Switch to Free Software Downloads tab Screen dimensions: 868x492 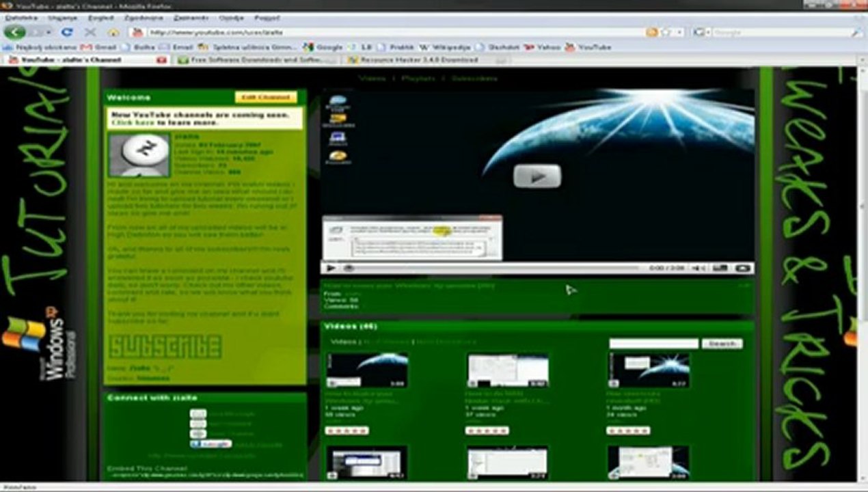[257, 60]
